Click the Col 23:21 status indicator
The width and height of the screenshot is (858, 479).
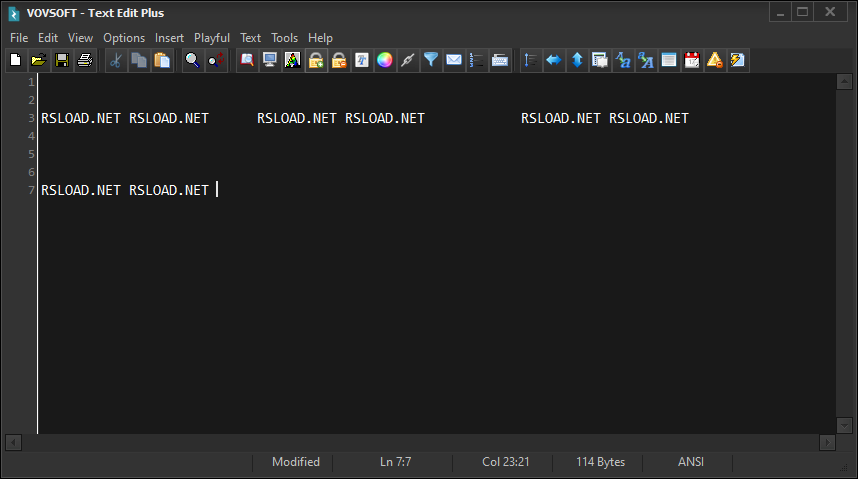pos(506,462)
